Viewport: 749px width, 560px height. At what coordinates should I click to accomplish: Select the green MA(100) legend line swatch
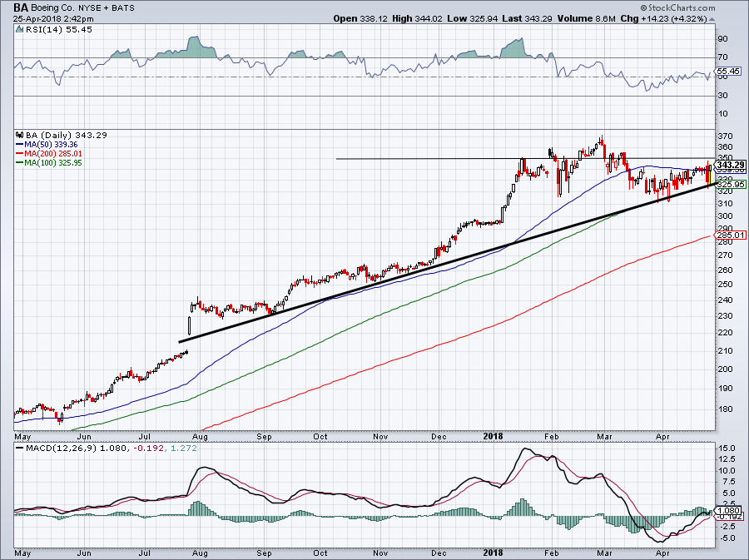20,163
